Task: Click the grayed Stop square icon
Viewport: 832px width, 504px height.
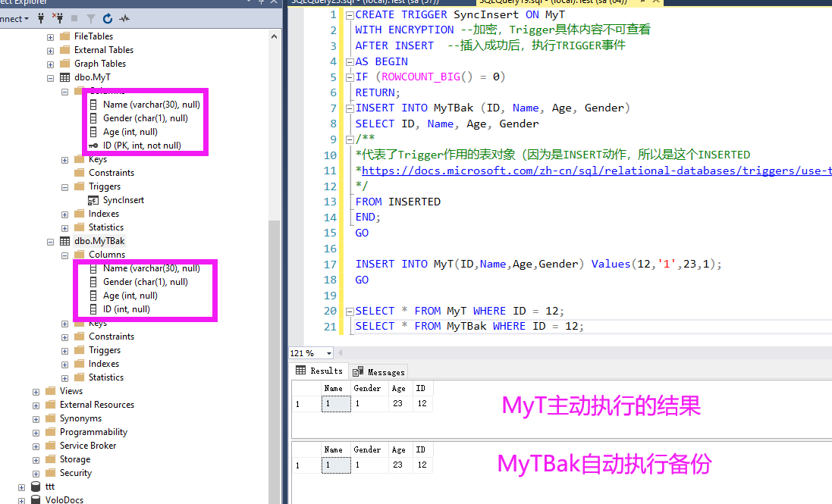Action: pyautogui.click(x=74, y=18)
